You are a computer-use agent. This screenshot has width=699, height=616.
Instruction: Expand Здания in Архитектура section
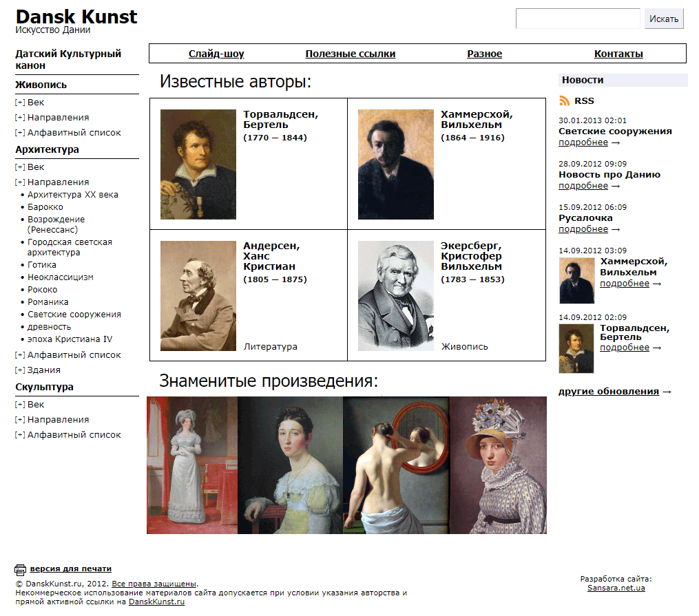[20, 370]
